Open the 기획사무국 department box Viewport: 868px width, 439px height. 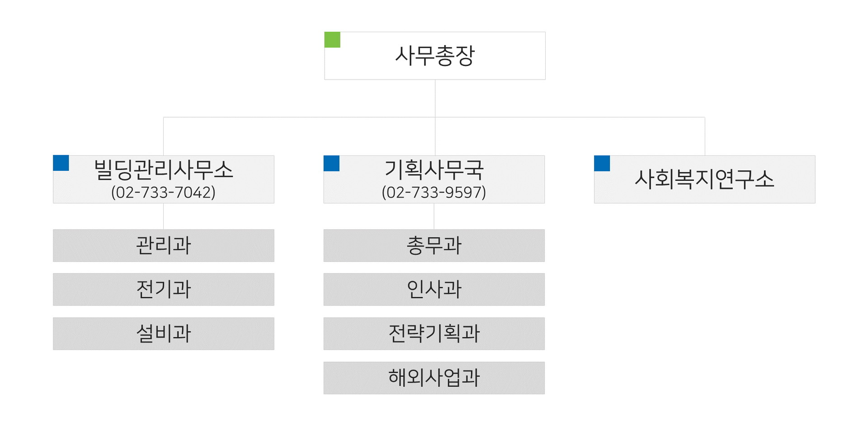(x=434, y=179)
